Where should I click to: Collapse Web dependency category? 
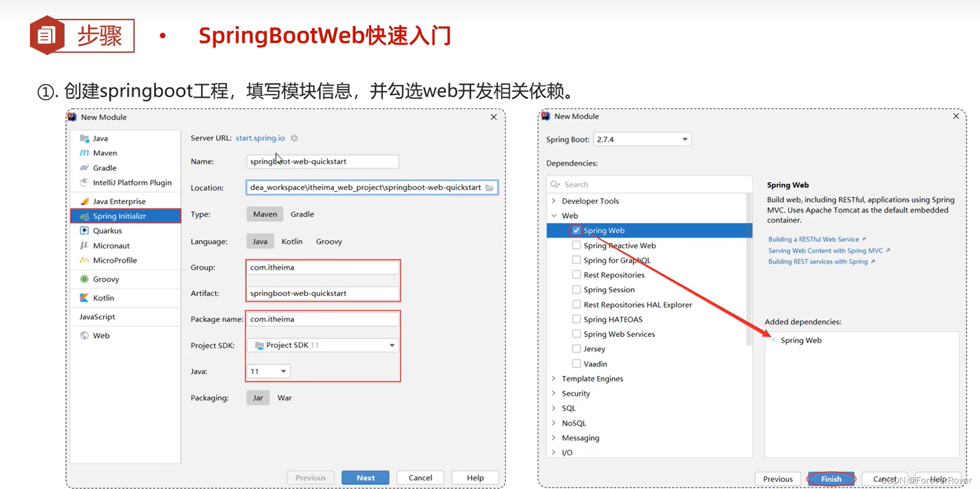(x=554, y=215)
